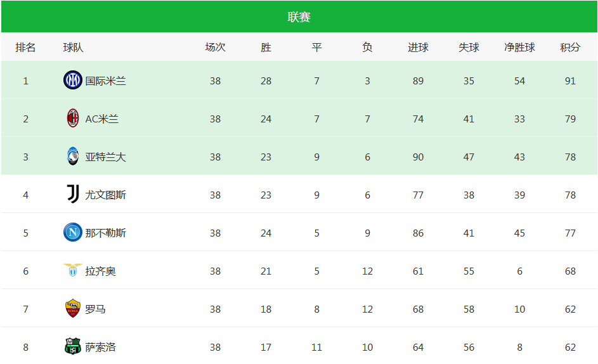Open the 拉齐奥 team link
Screen dimensions: 598x364
click(100, 271)
